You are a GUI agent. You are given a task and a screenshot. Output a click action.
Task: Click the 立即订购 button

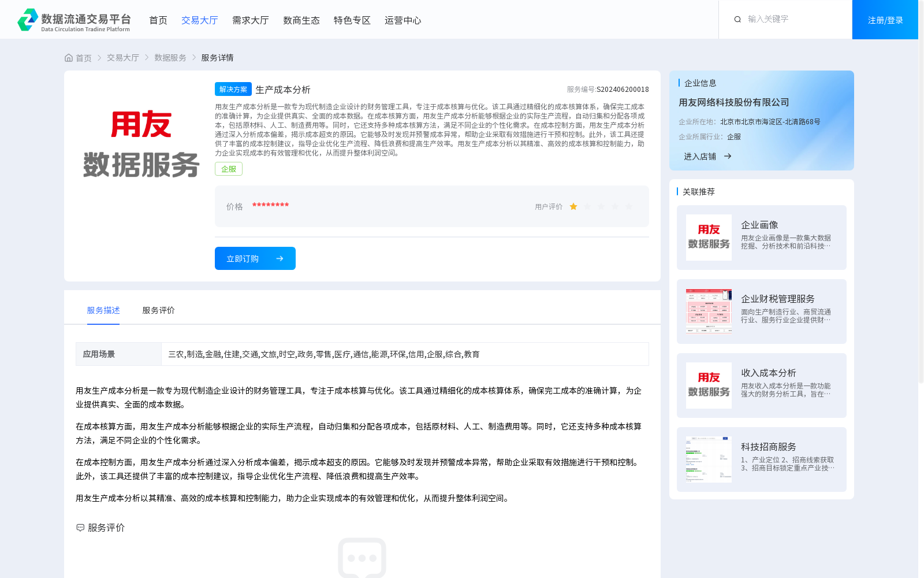coord(255,258)
